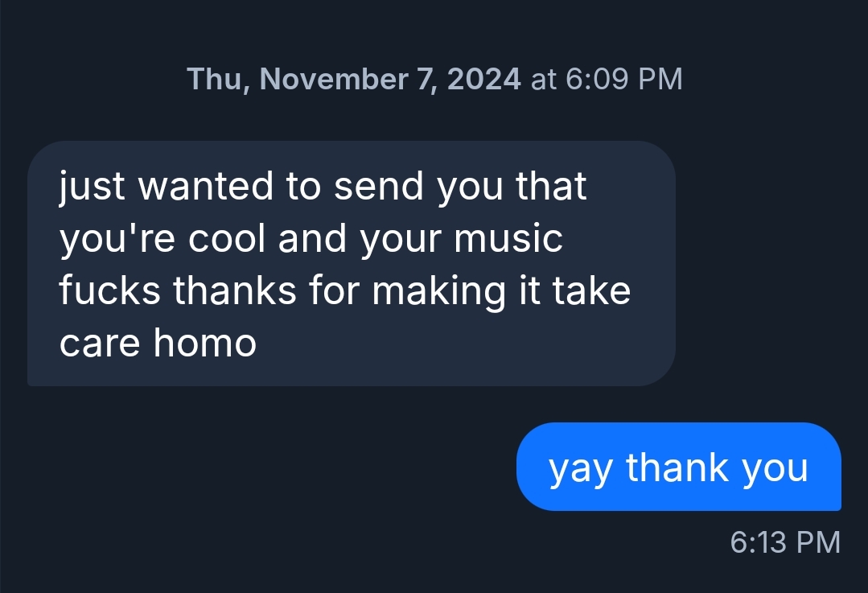Select the blue "yay thank you" bubble
The width and height of the screenshot is (868, 593).
[678, 467]
